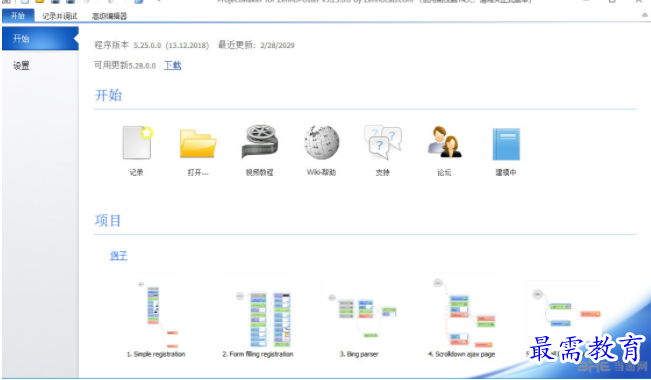This screenshot has width=651, height=380.
Task: Click the 下载 update link
Action: click(173, 65)
